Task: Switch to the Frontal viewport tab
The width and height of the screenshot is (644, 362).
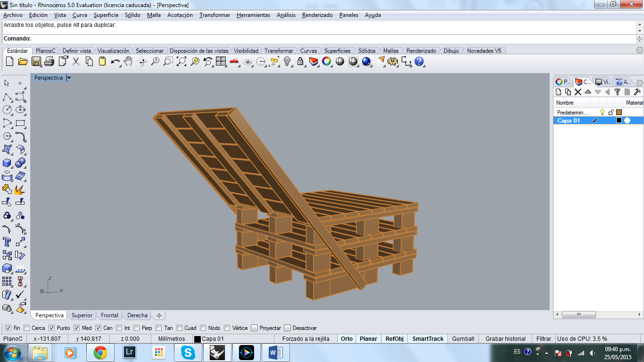Action: [x=109, y=315]
